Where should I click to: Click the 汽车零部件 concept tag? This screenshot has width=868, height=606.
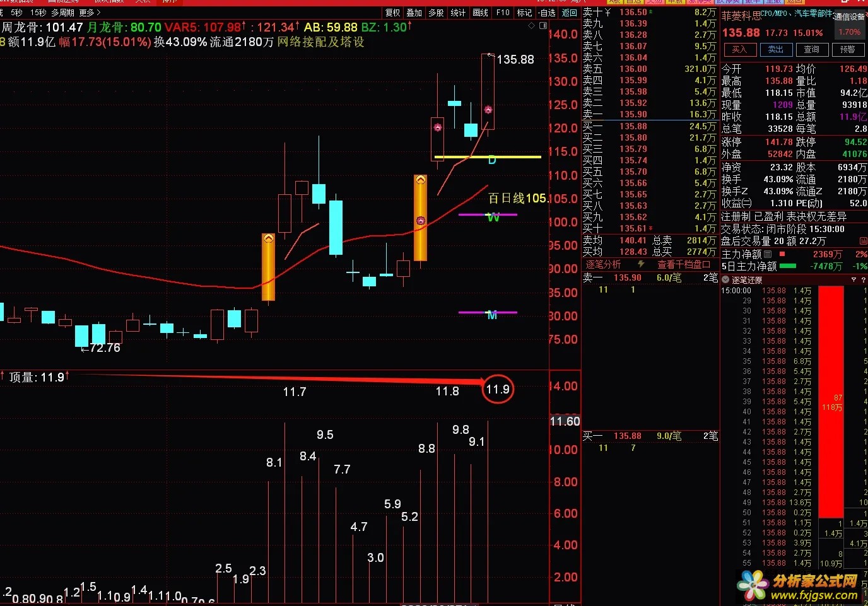point(813,13)
